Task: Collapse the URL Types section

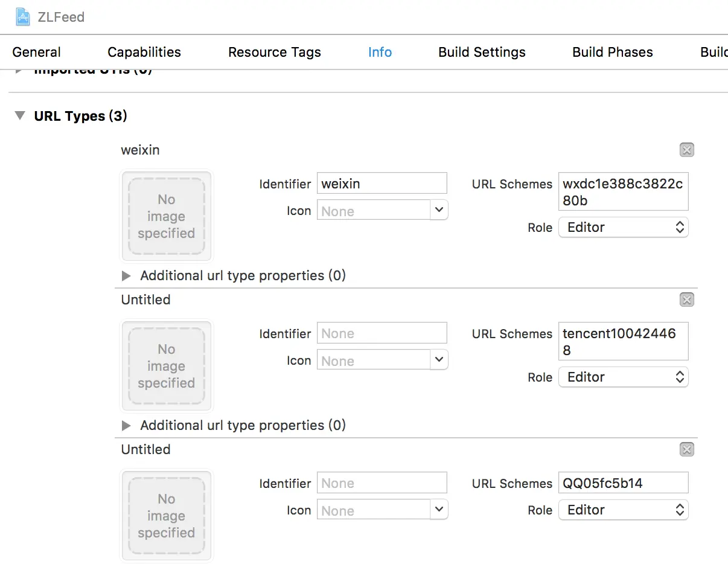Action: (21, 115)
